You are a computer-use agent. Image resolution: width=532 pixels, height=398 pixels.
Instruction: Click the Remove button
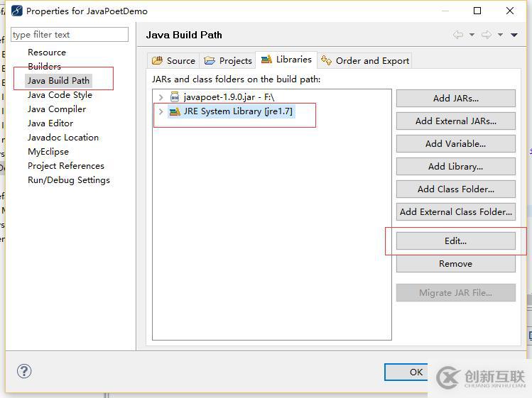[x=456, y=264]
